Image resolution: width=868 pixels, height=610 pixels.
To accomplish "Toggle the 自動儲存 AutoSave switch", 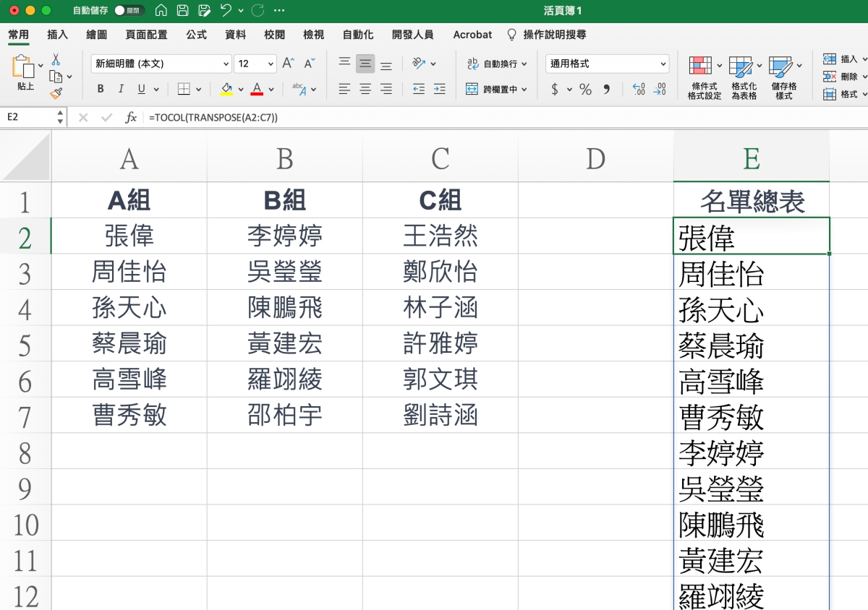I will [x=129, y=11].
